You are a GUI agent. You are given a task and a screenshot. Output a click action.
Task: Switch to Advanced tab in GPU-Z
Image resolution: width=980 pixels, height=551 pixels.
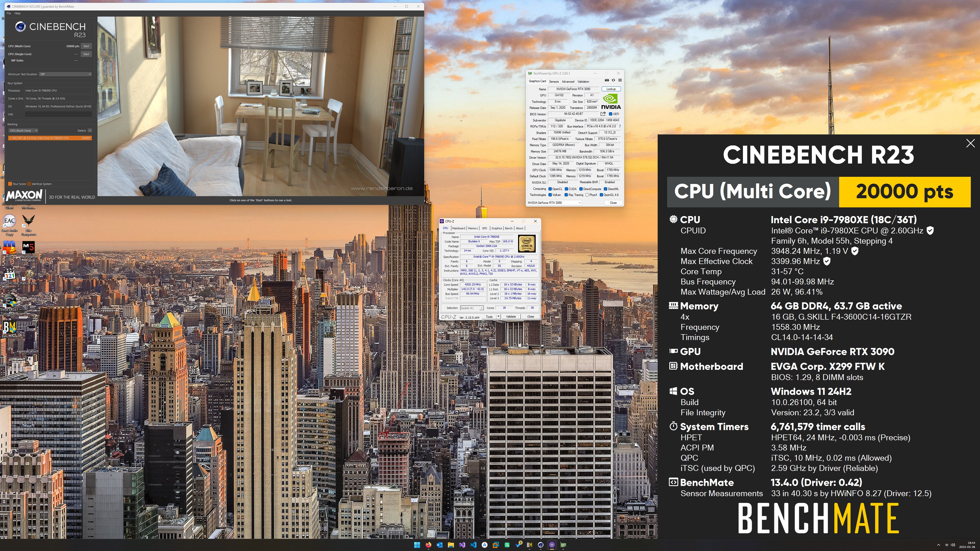point(568,81)
